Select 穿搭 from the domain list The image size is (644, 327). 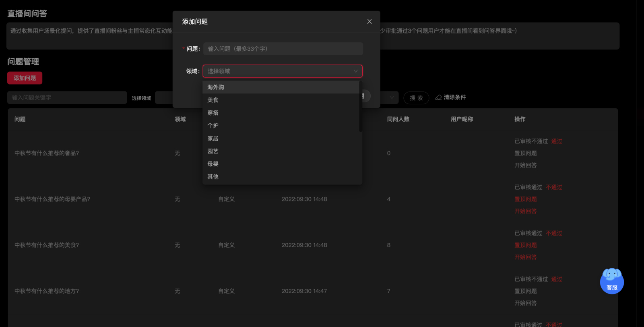(281, 113)
